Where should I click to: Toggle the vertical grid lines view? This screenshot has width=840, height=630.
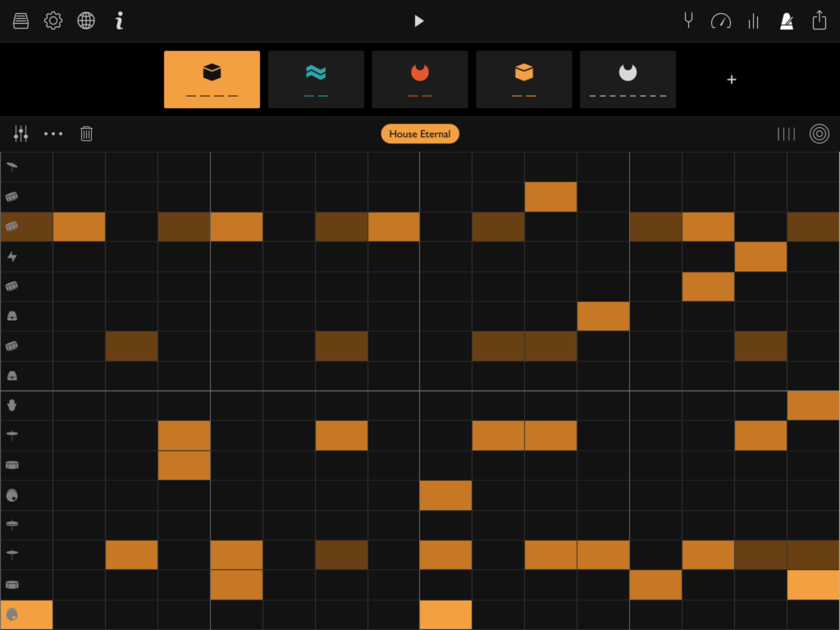tap(786, 134)
